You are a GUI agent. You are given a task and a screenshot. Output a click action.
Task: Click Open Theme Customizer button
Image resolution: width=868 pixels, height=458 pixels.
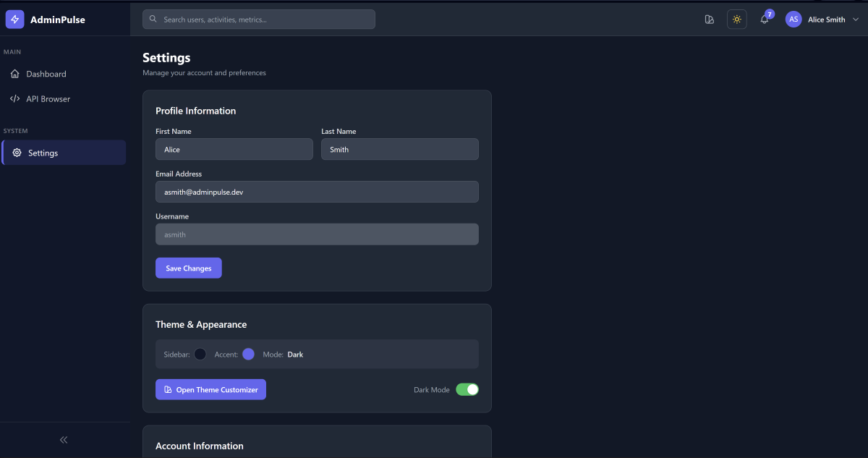click(210, 389)
